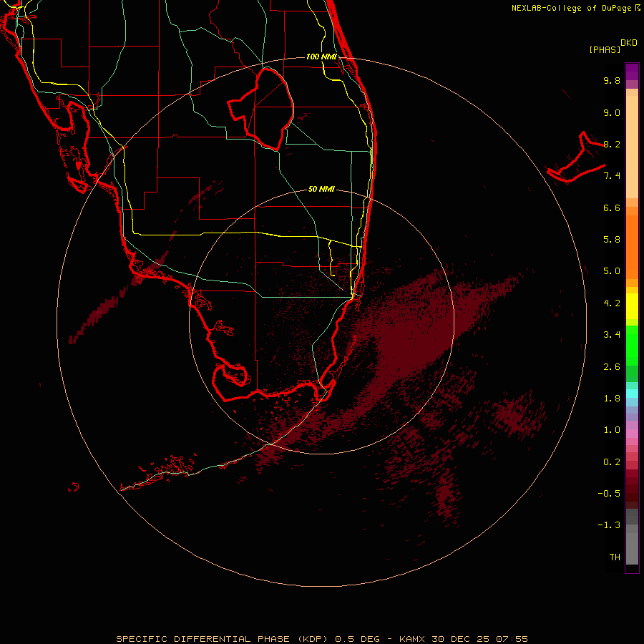Select the 5.0 legend value

[612, 271]
